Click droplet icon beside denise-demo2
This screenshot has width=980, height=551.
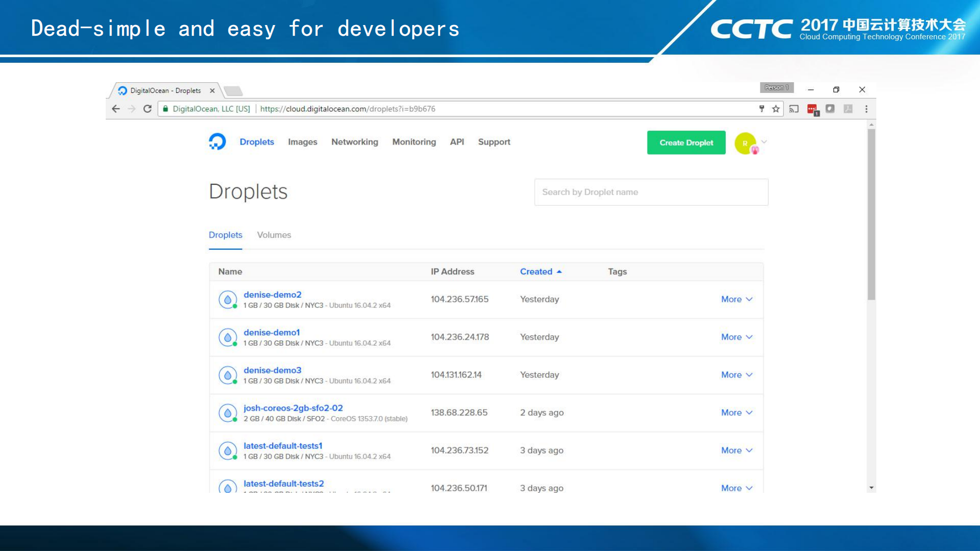(228, 300)
